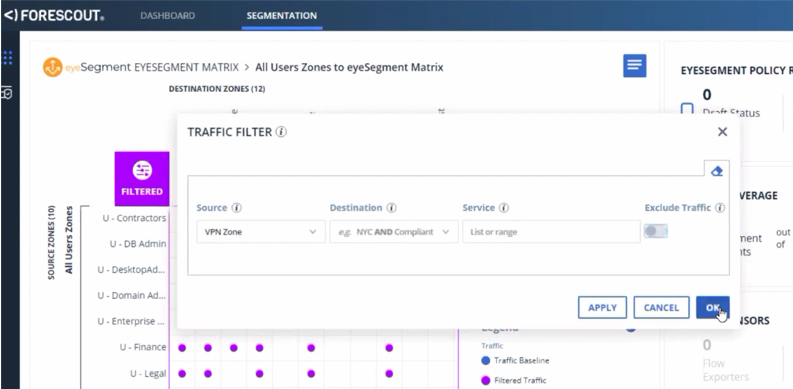
Task: Click the Destination info icon
Action: 391,208
